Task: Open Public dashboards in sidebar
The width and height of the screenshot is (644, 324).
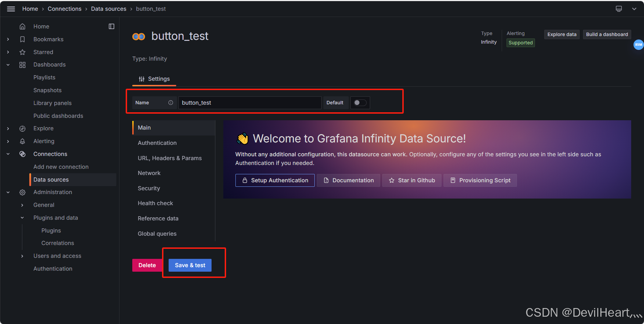Action: (x=58, y=116)
